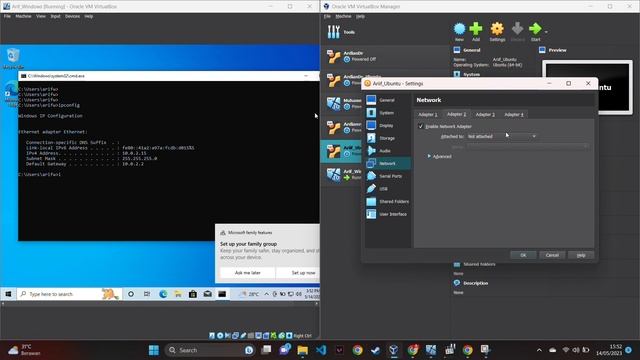Click OK in Settings dialog
Screen dimensions: 640x360
click(523, 255)
